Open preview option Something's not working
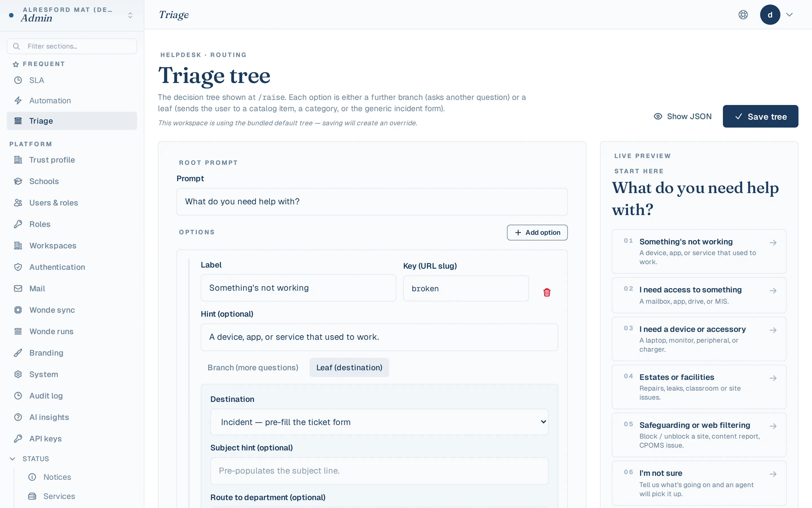812x508 pixels. [699, 251]
